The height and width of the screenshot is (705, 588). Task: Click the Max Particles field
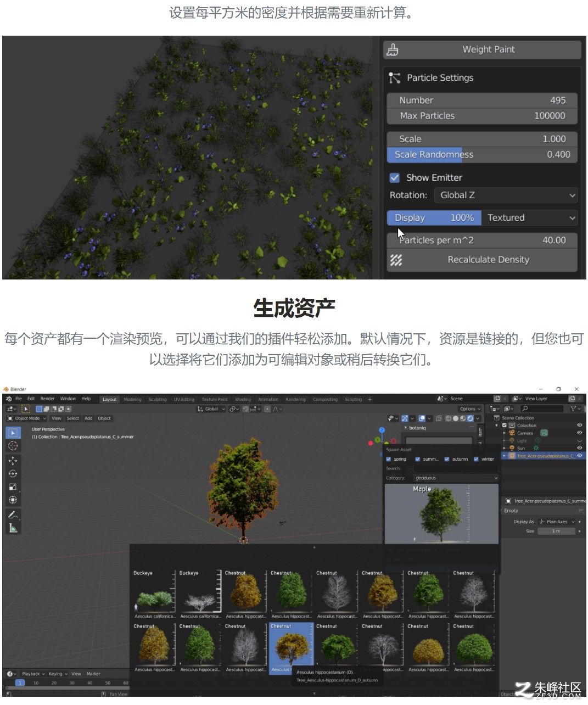[482, 116]
